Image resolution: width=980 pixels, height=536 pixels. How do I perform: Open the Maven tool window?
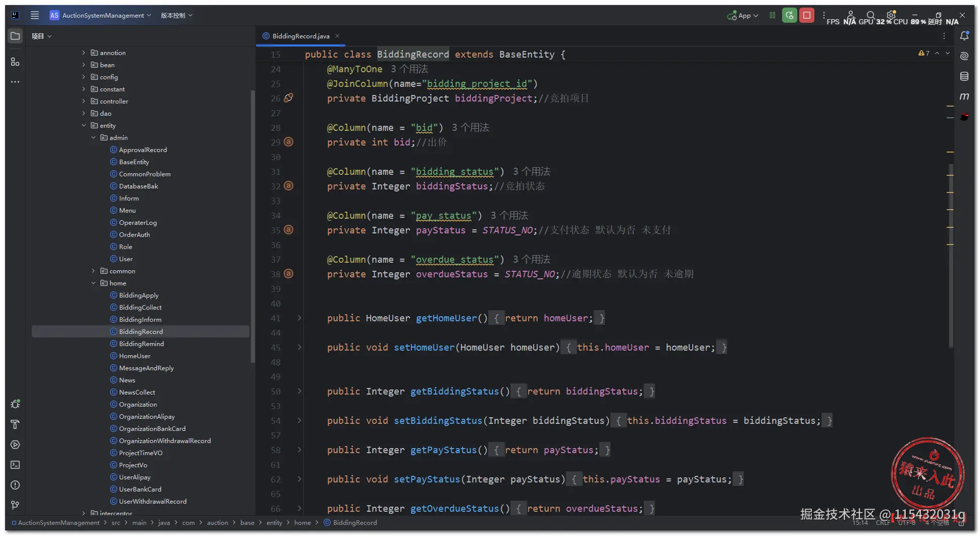(x=964, y=96)
